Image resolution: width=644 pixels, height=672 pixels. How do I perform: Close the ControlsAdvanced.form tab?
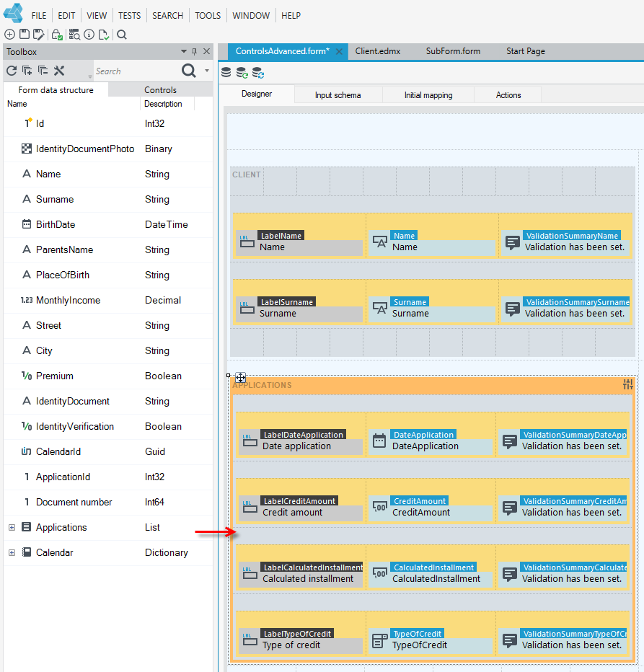click(339, 51)
